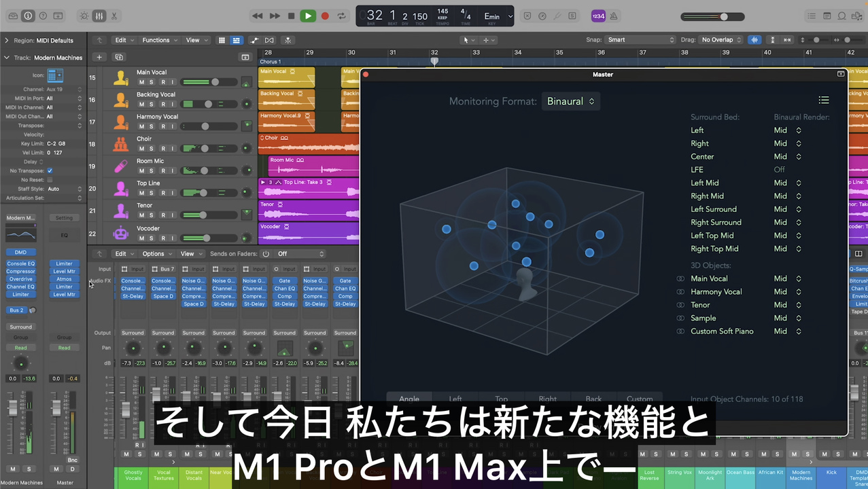
Task: Open the mixer View menu
Action: click(x=191, y=254)
